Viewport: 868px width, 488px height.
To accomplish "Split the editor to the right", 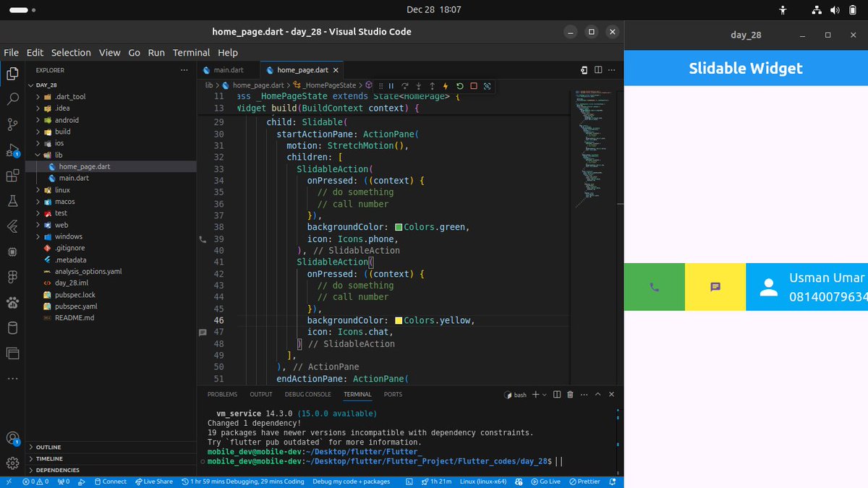I will 598,70.
